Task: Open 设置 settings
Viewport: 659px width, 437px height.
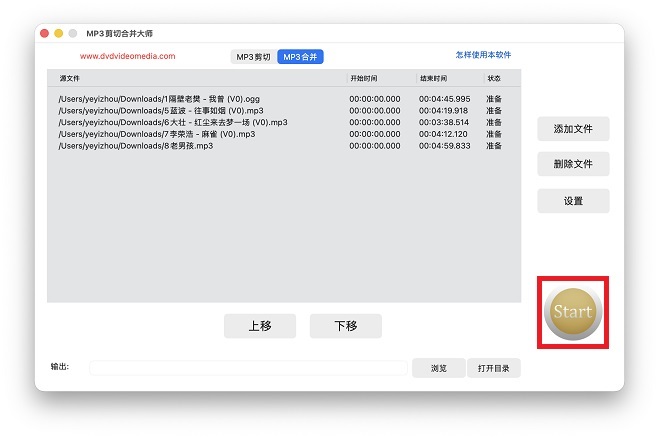Action: coord(573,201)
